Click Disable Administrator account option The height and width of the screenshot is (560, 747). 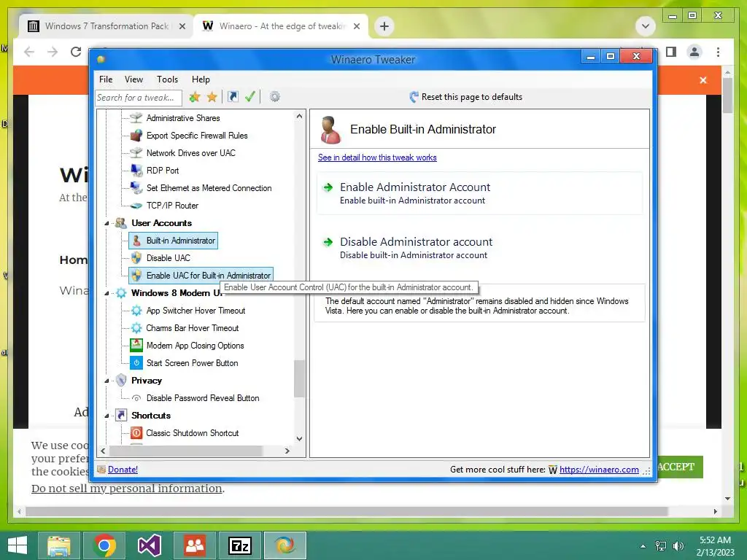479,248
